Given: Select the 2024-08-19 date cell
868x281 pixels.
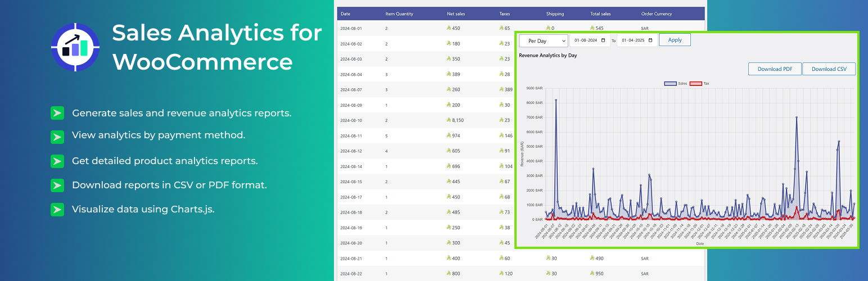Looking at the screenshot, I should click(x=351, y=228).
